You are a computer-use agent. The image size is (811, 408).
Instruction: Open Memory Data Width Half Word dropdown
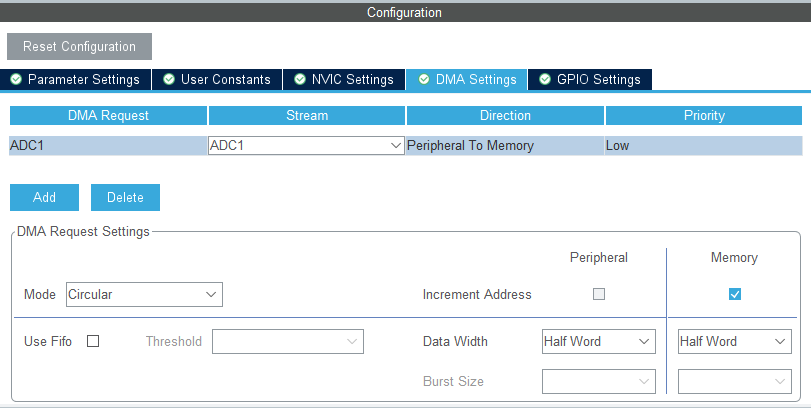[734, 342]
